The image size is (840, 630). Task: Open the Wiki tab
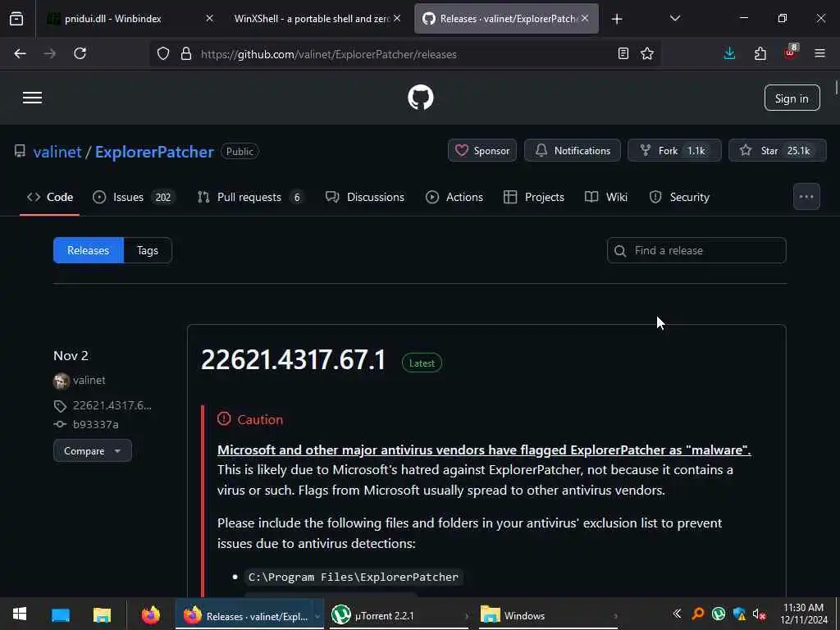[606, 197]
